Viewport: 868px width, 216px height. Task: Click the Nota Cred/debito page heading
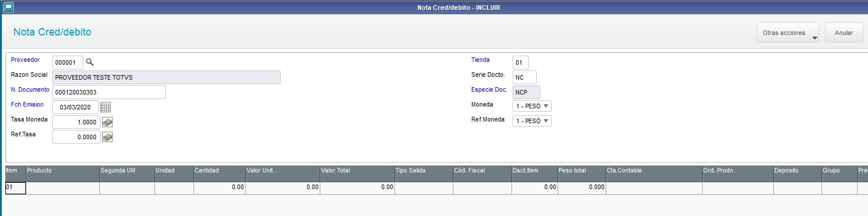[x=52, y=32]
